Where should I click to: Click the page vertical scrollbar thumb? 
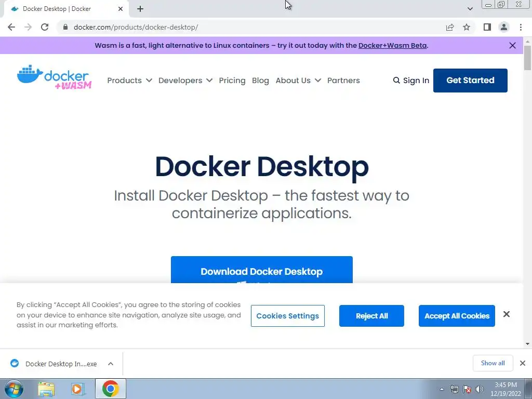[527, 58]
